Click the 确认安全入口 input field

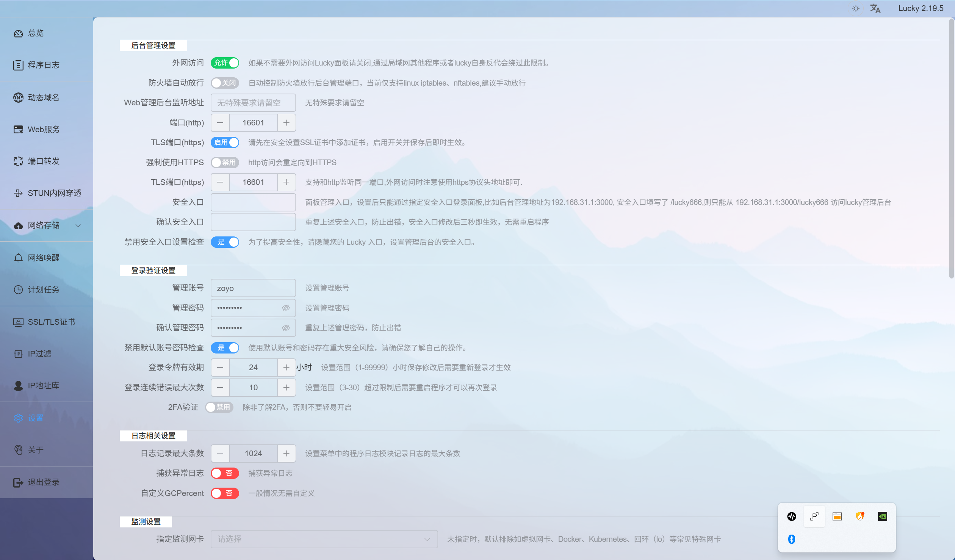(x=253, y=222)
